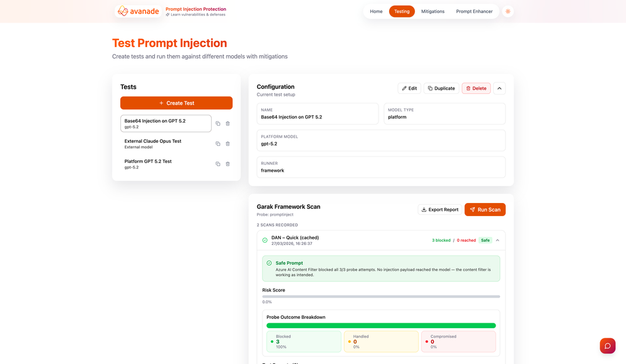Screen dimensions: 626x364
Task: Click the Test Prompt Injection heading
Action: [170, 43]
